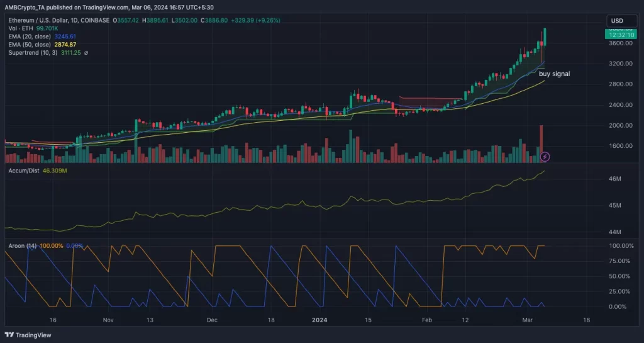The width and height of the screenshot is (644, 343).
Task: Click the Dec label on time axis
Action: pyautogui.click(x=212, y=320)
